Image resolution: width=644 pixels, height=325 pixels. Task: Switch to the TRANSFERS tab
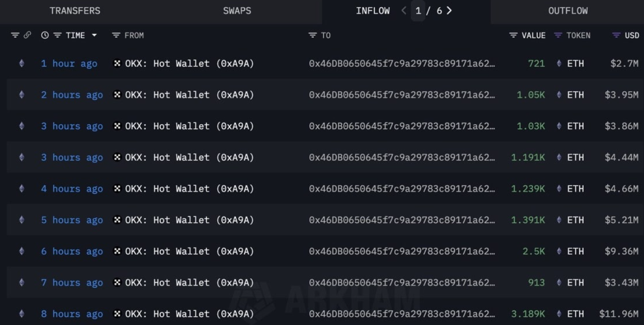coord(75,11)
